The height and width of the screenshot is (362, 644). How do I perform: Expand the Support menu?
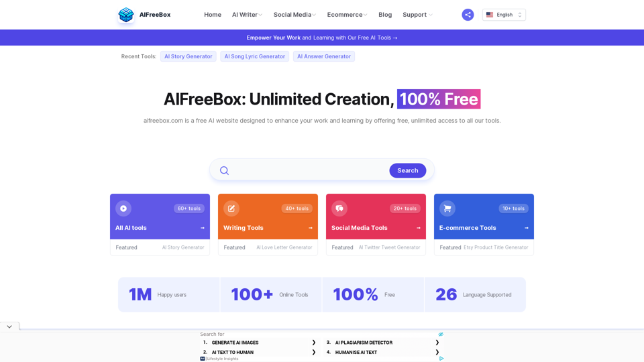[x=417, y=15]
